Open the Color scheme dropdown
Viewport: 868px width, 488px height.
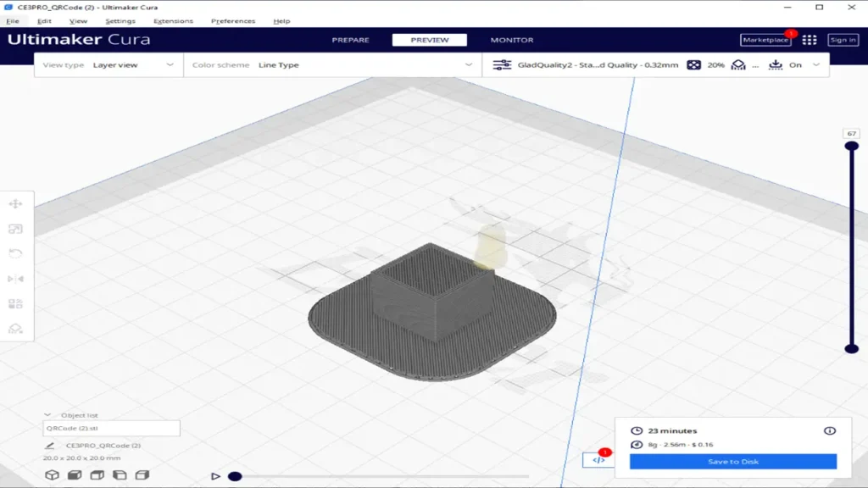pyautogui.click(x=332, y=64)
